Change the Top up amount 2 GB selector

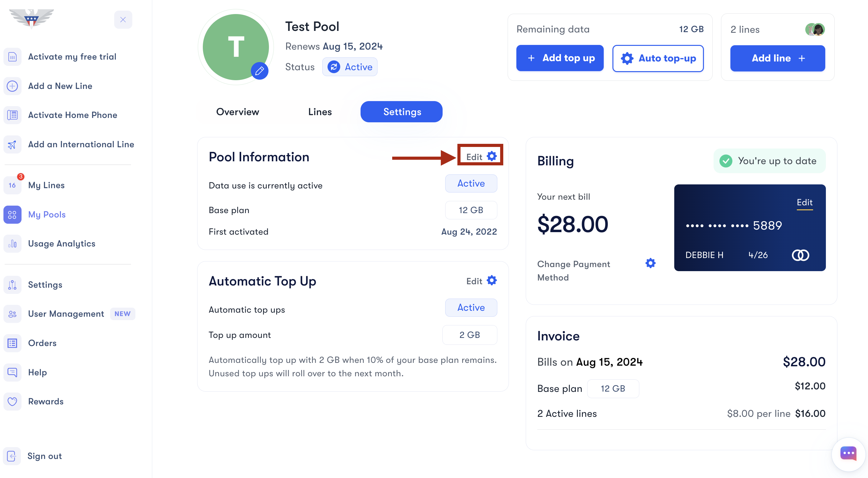[470, 335]
